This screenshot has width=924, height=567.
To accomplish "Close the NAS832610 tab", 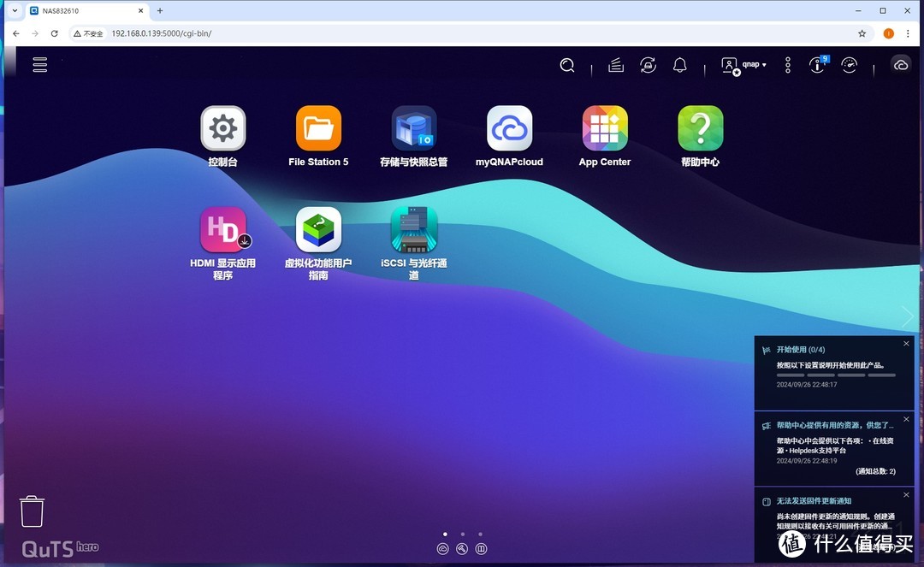I will pyautogui.click(x=141, y=10).
